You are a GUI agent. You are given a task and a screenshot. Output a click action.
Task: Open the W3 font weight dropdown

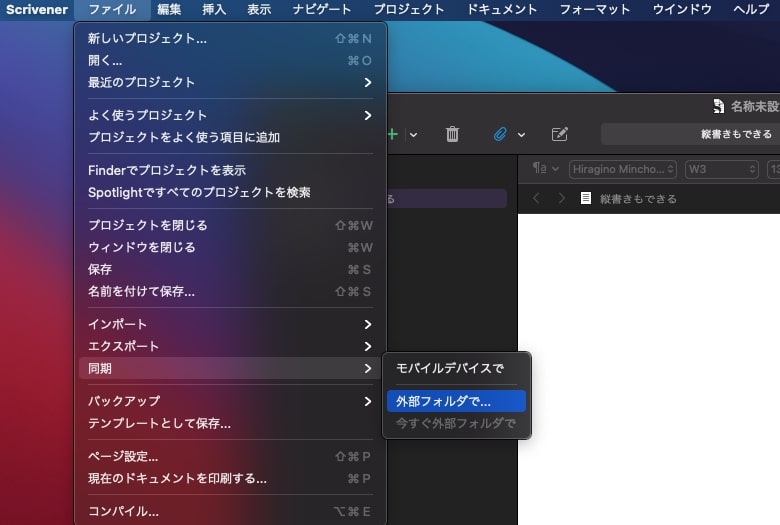click(x=722, y=169)
